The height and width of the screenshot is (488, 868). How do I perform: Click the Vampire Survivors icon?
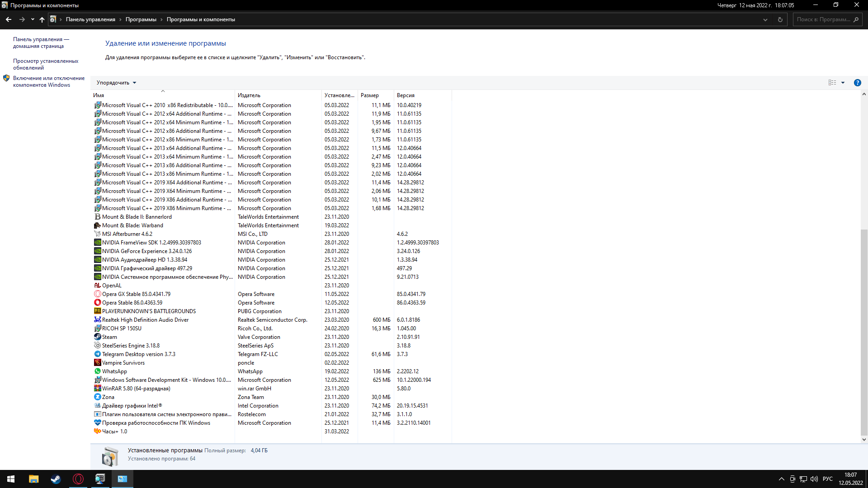click(97, 363)
